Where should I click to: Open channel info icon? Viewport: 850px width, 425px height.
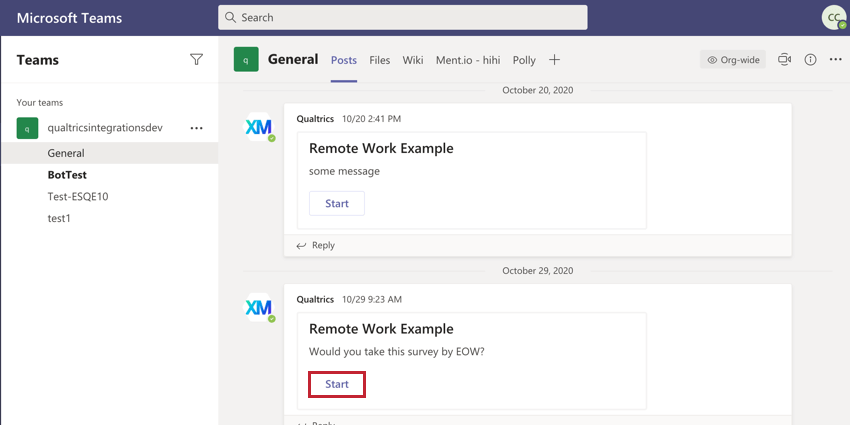point(810,60)
